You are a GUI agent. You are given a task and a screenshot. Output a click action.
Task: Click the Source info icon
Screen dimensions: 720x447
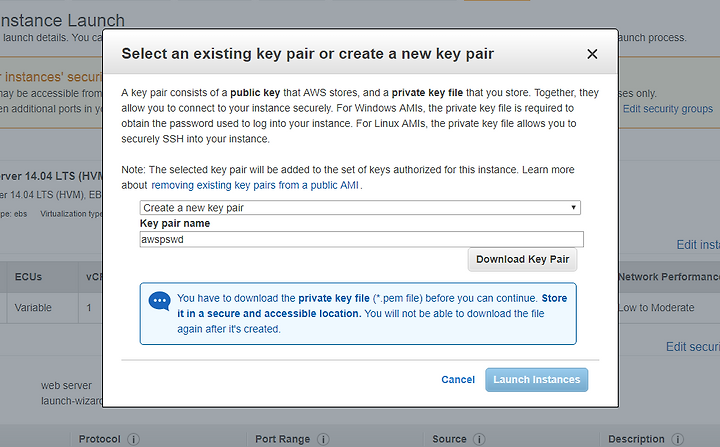coord(479,439)
